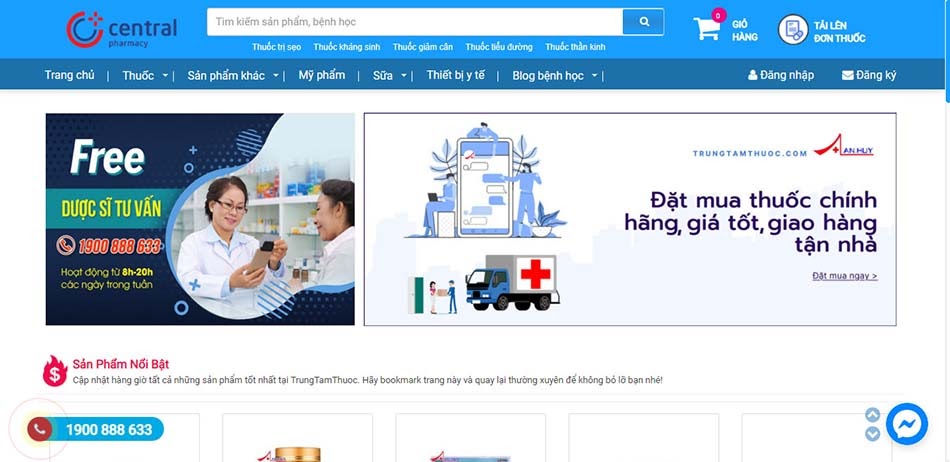Click the cart item count badge
This screenshot has height=462, width=950.
(x=719, y=16)
